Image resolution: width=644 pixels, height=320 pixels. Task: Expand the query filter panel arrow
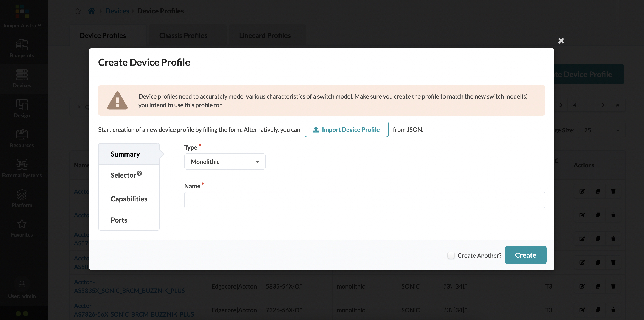point(79,107)
